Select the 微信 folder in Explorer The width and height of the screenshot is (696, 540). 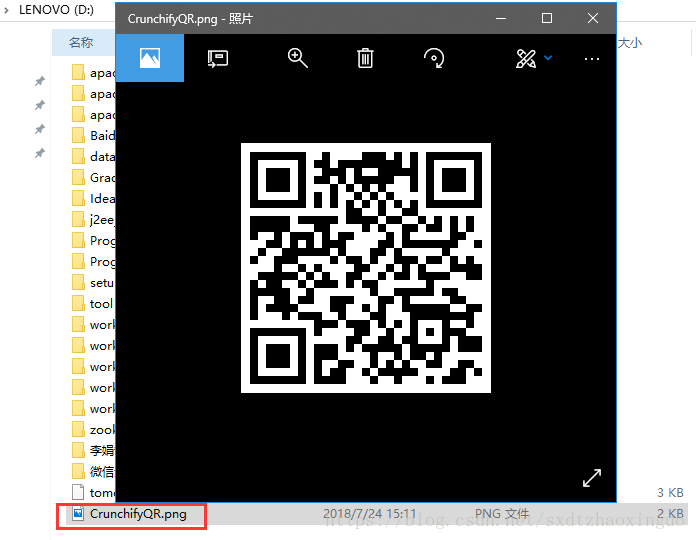click(103, 471)
